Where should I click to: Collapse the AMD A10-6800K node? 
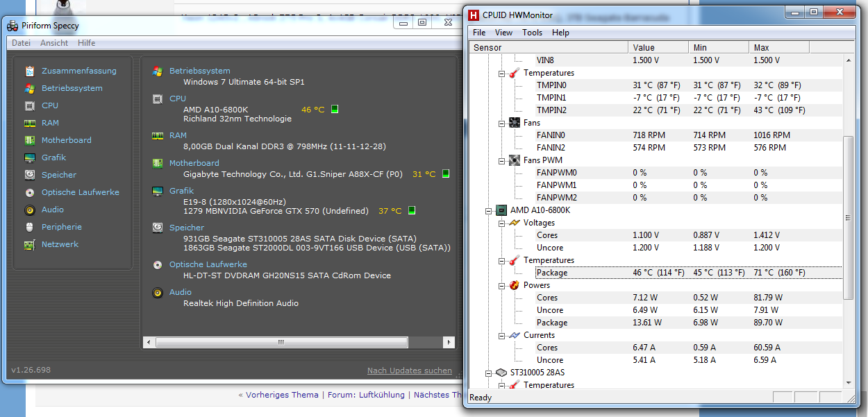pos(489,210)
